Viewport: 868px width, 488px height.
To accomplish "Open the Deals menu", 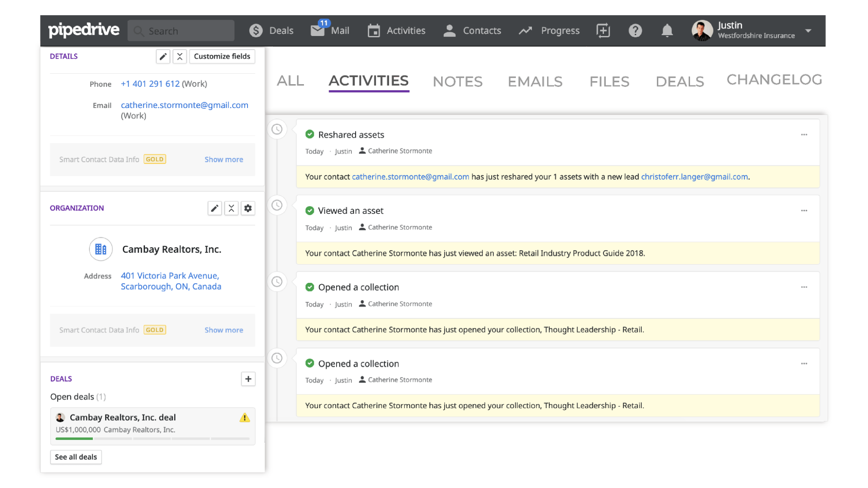I will point(271,31).
